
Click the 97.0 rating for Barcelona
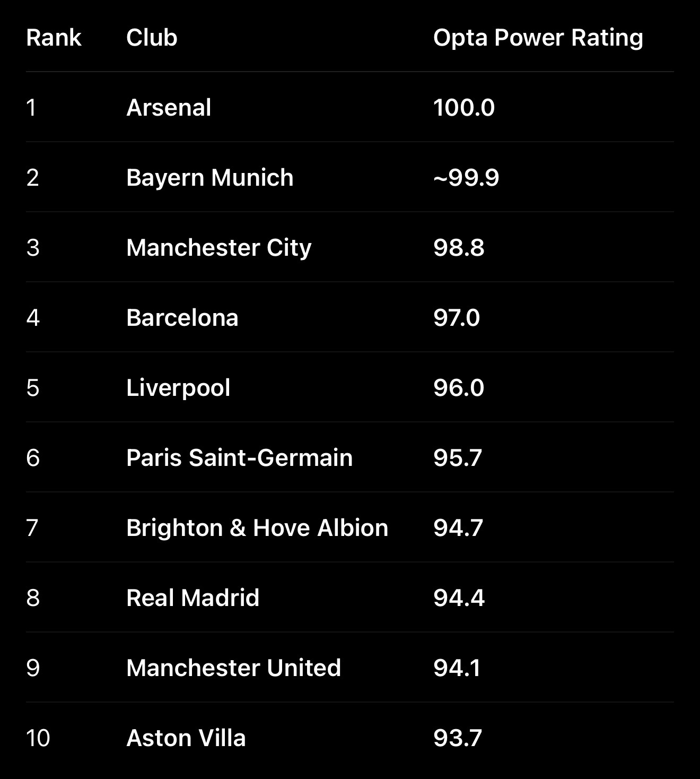(457, 318)
